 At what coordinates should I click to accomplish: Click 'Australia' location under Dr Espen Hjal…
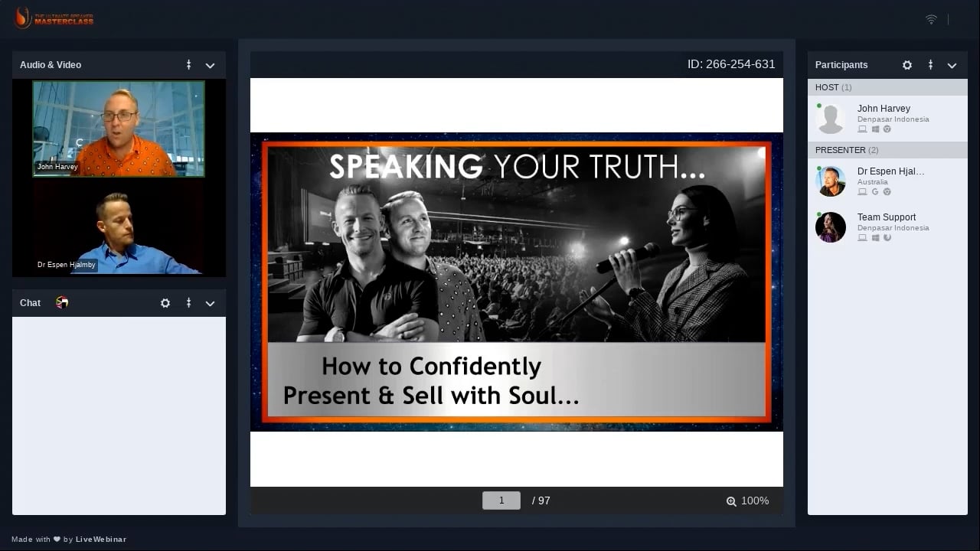[873, 182]
